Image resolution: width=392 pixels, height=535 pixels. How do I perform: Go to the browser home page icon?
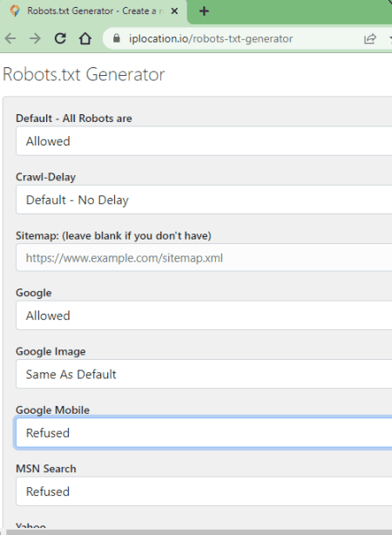pyautogui.click(x=85, y=38)
